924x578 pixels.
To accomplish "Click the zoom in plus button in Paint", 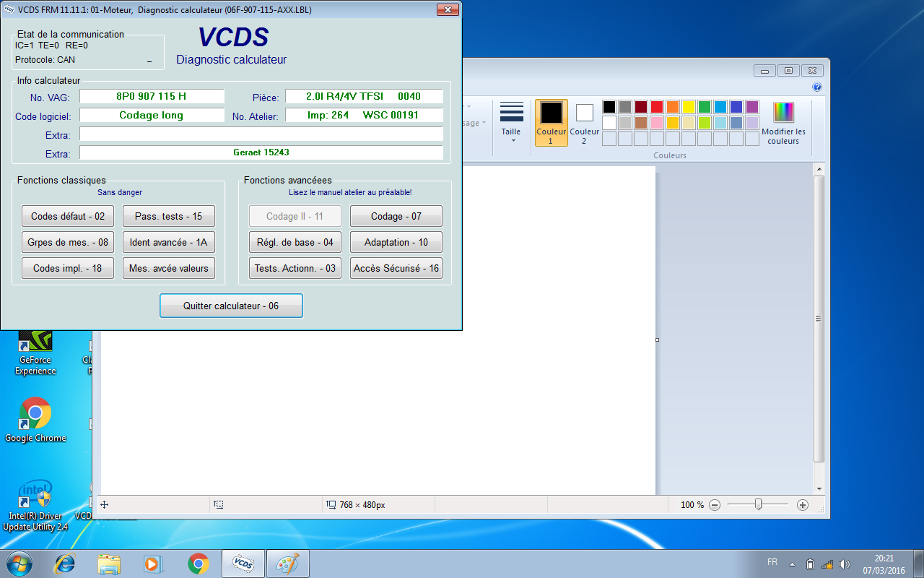I will [x=802, y=505].
